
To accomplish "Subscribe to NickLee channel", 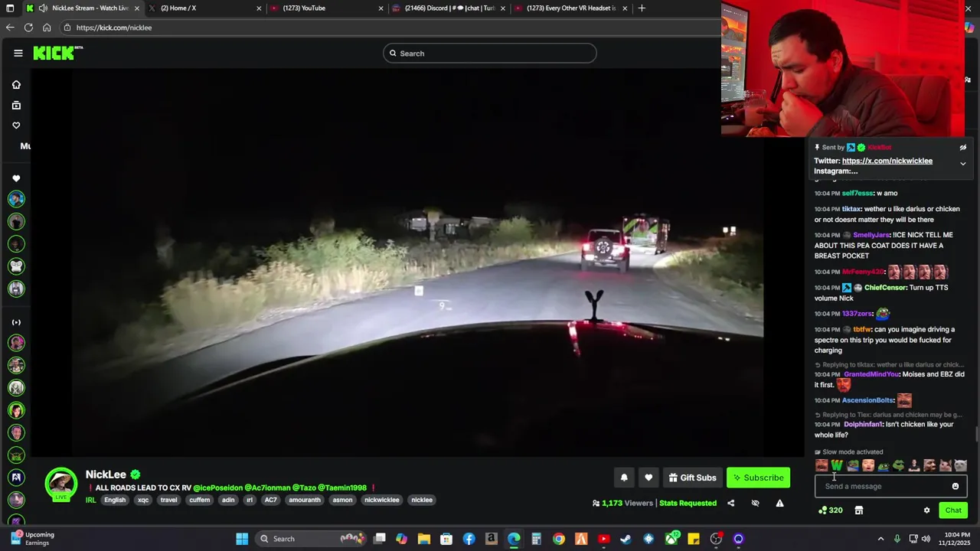I will (758, 478).
